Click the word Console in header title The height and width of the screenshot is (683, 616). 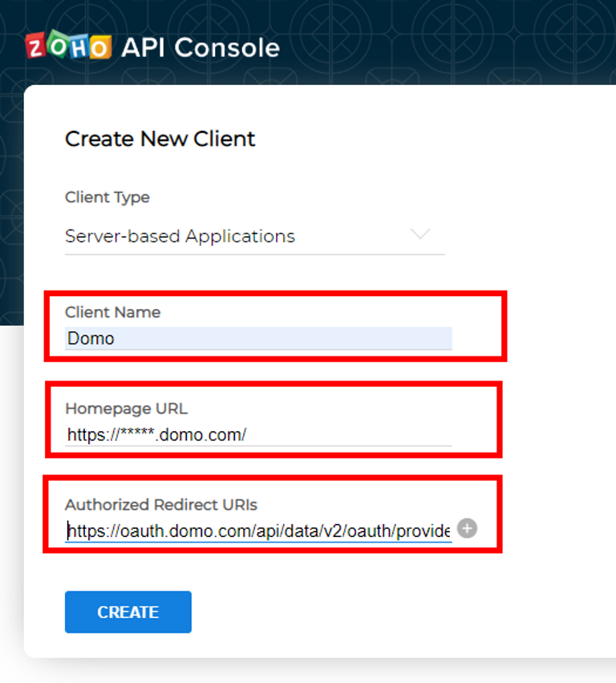(227, 47)
